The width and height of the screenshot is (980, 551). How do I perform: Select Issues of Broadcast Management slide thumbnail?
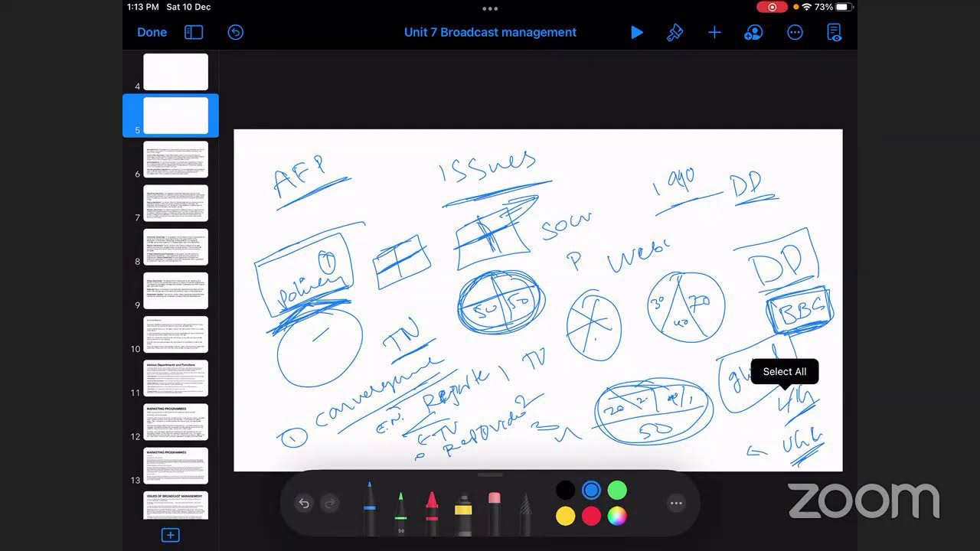coord(175,506)
